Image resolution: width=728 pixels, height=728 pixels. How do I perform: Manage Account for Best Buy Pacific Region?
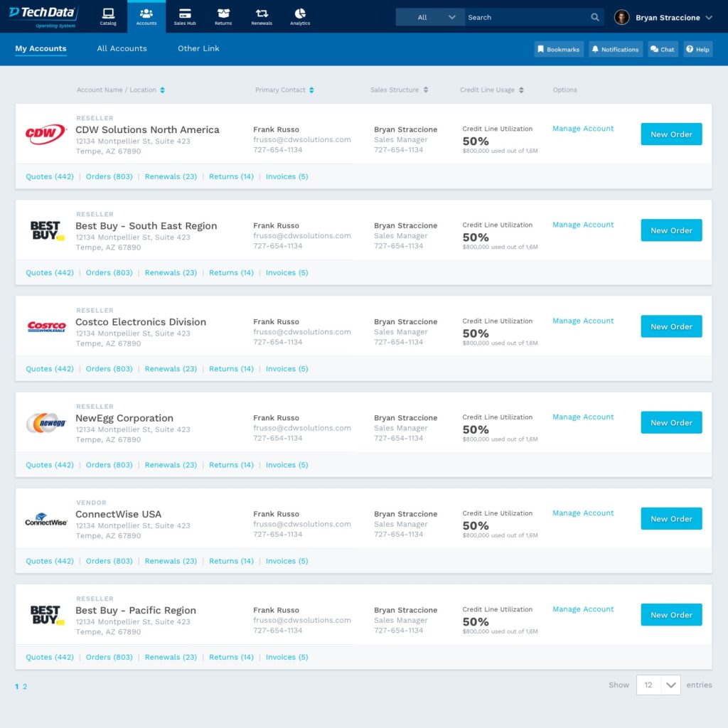pyautogui.click(x=583, y=609)
